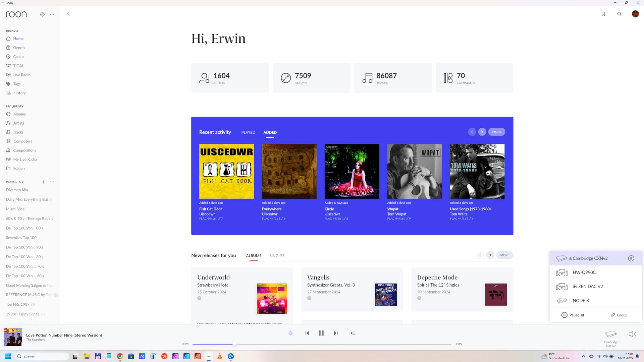This screenshot has width=644, height=362.
Task: Open the play queue icon
Action: pyautogui.click(x=353, y=333)
